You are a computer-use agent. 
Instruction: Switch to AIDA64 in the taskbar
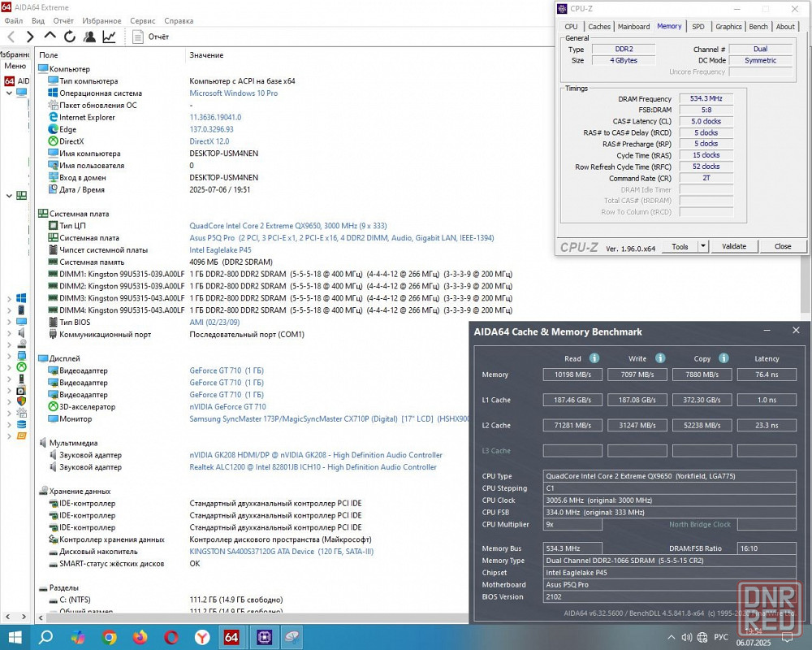(231, 637)
